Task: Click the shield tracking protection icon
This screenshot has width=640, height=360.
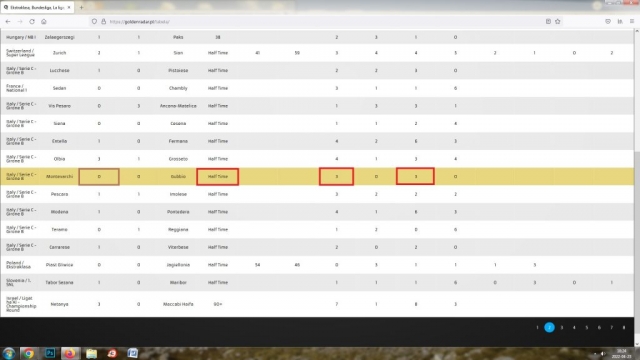Action: point(94,22)
